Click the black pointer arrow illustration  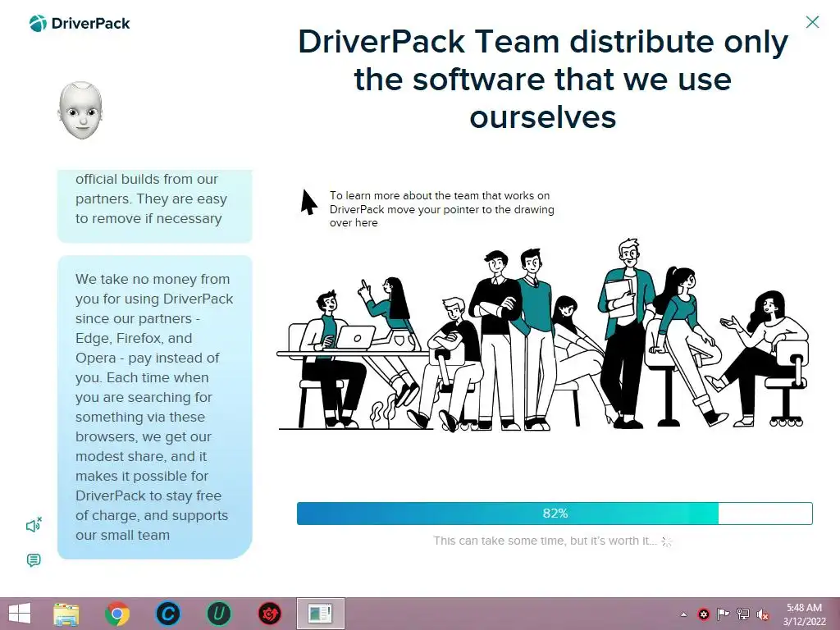tap(308, 202)
